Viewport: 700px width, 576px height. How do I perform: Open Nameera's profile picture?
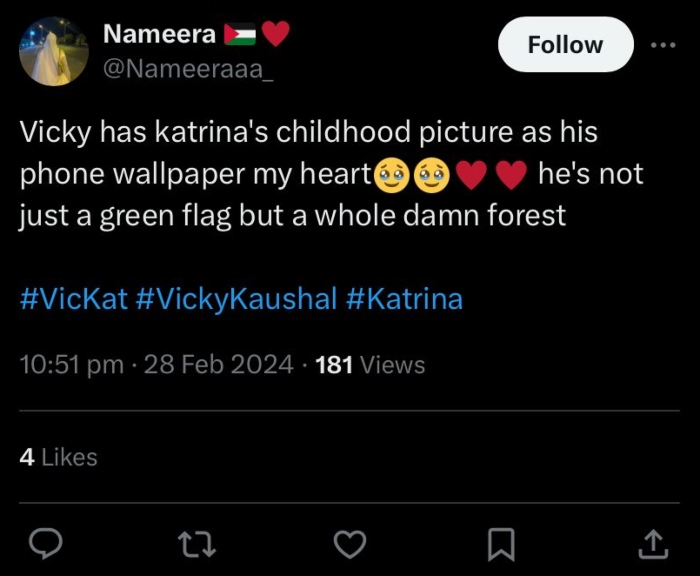(54, 51)
